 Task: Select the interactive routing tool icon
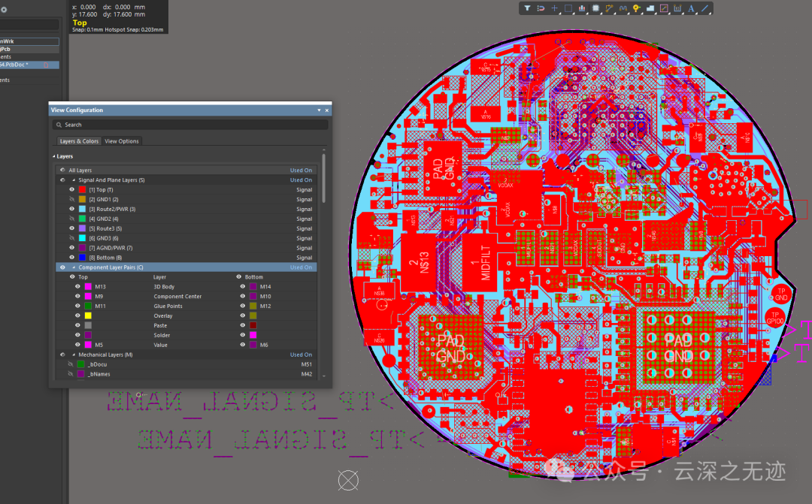coord(609,8)
